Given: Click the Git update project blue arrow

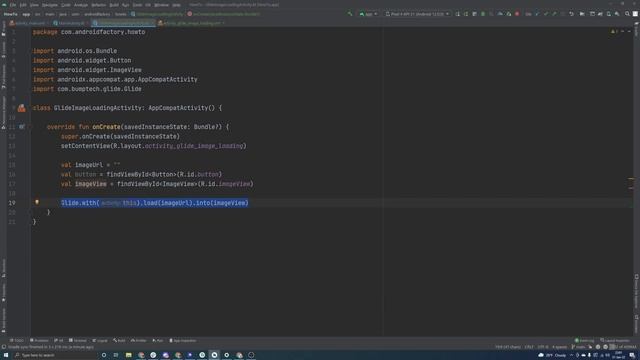Looking at the screenshot, I should (537, 14).
